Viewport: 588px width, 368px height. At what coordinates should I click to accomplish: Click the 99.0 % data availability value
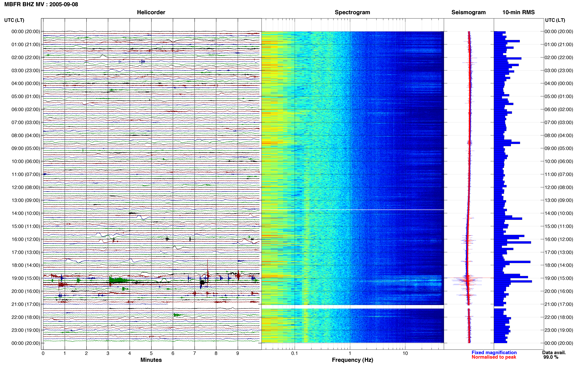tap(551, 357)
